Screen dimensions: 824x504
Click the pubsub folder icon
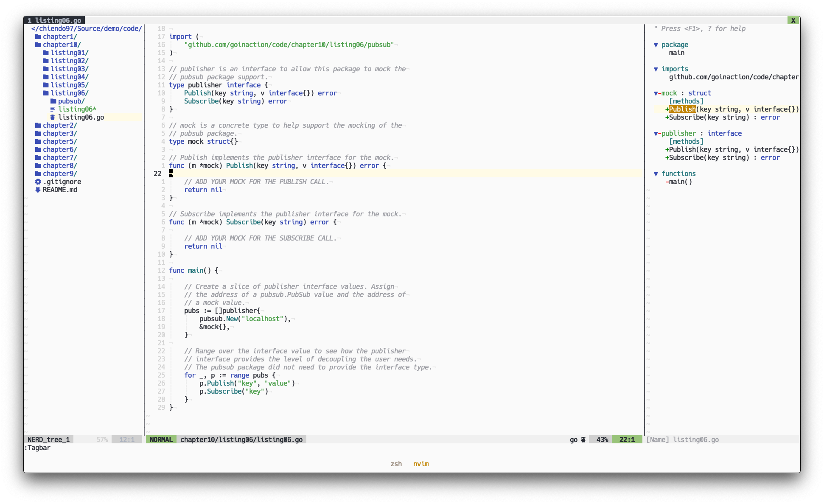coord(53,101)
